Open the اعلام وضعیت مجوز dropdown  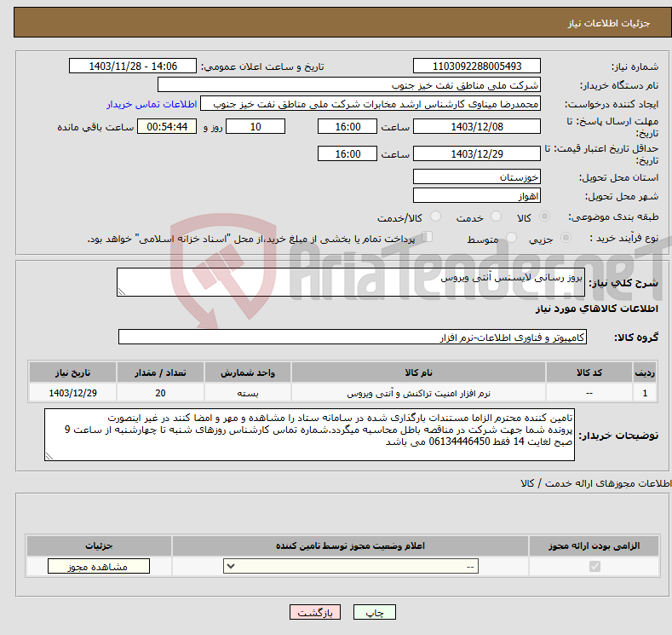pos(351,567)
